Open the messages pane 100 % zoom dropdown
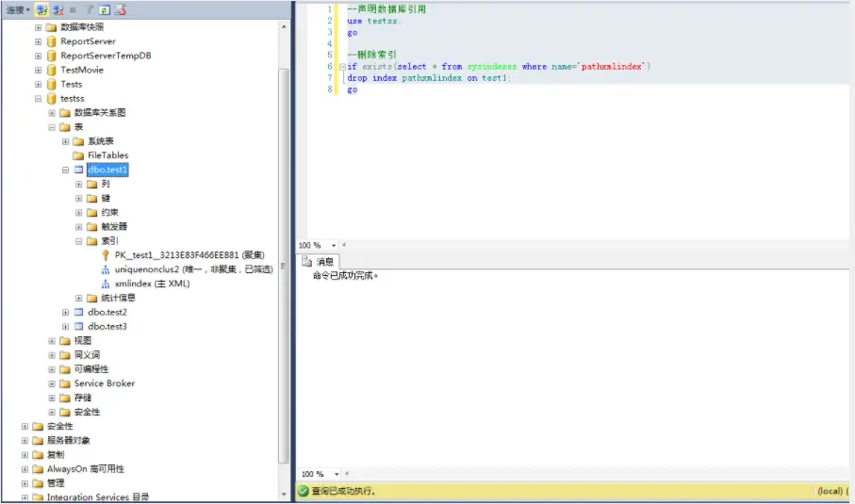Image resolution: width=855 pixels, height=504 pixels. pos(337,474)
